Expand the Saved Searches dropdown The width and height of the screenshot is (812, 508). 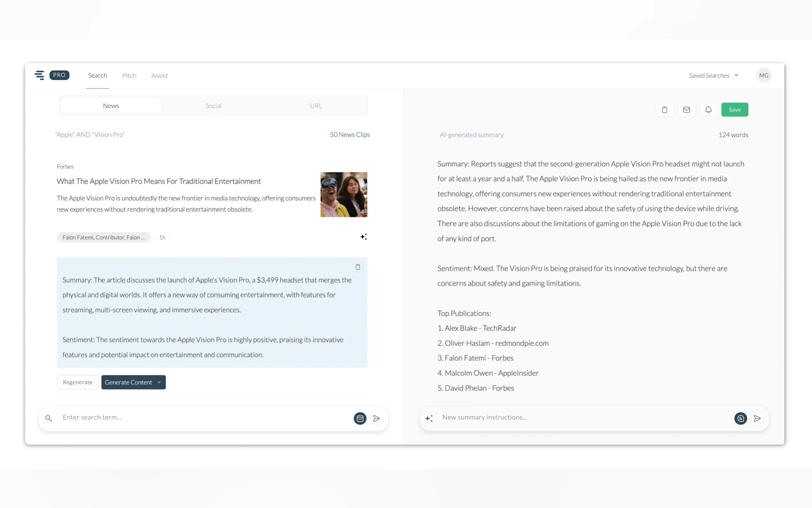(x=713, y=75)
